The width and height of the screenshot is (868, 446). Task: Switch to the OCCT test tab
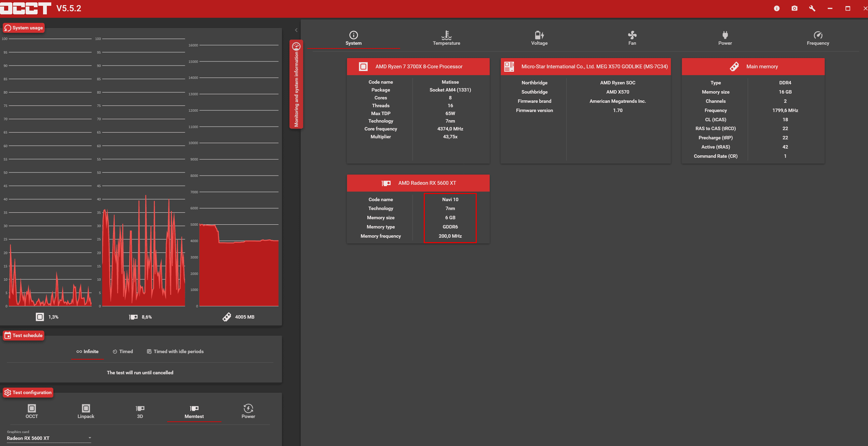(32, 411)
